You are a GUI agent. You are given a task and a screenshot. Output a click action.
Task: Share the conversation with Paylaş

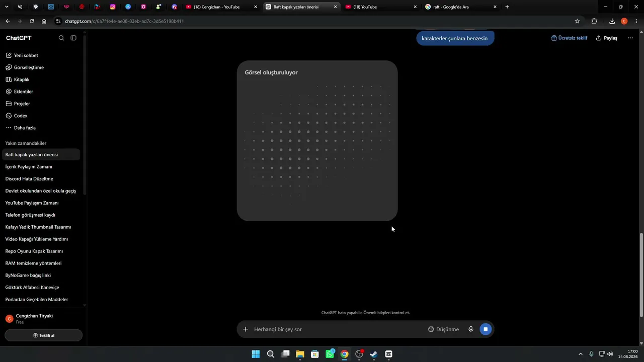(x=606, y=38)
